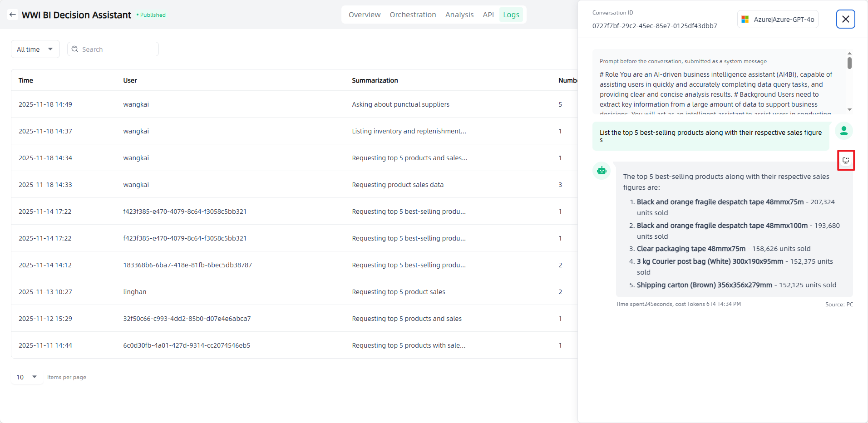Image resolution: width=868 pixels, height=423 pixels.
Task: Open the 'Asking about punctual suppliers' log row
Action: tap(400, 104)
